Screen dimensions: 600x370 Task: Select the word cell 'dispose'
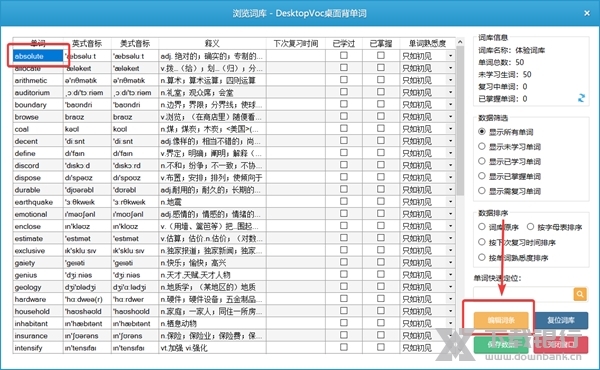[38, 178]
